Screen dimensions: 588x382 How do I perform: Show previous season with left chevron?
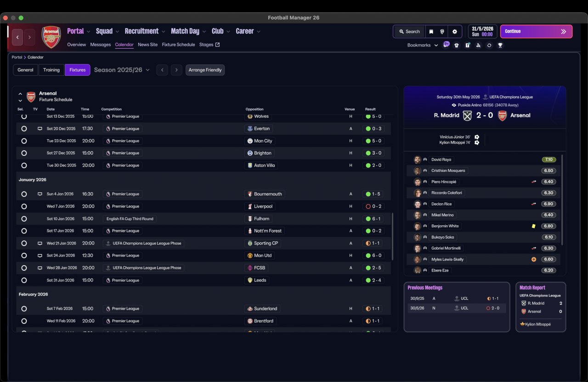(x=162, y=70)
